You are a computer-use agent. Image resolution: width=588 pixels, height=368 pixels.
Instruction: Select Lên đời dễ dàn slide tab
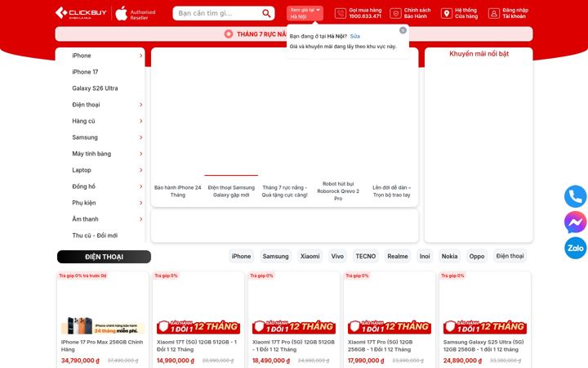pyautogui.click(x=391, y=191)
